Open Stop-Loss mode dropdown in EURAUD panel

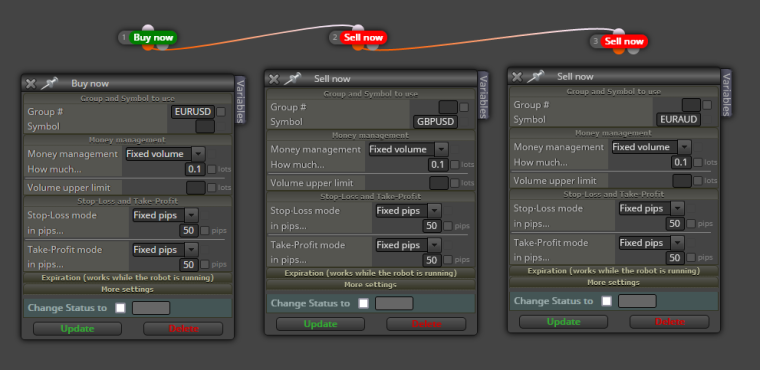point(651,208)
